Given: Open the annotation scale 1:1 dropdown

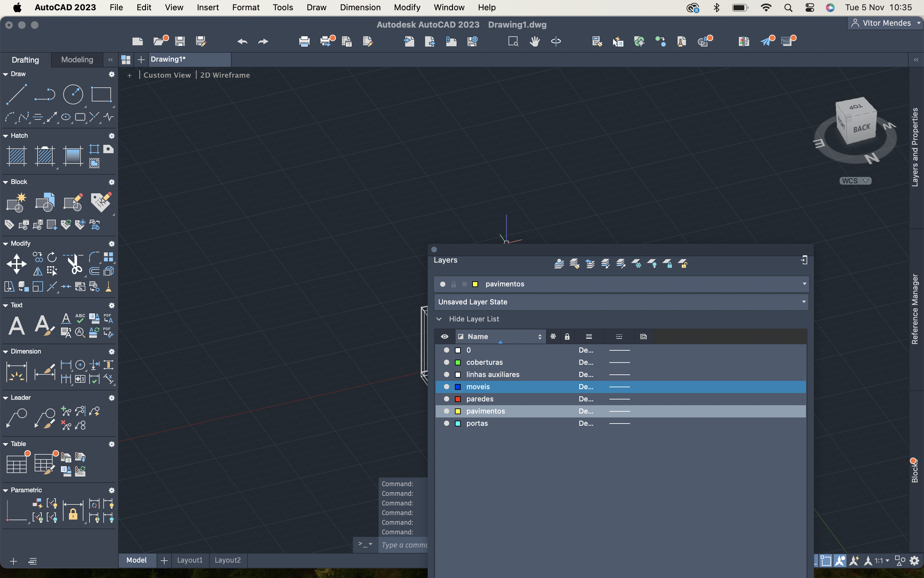Looking at the screenshot, I should click(x=882, y=561).
